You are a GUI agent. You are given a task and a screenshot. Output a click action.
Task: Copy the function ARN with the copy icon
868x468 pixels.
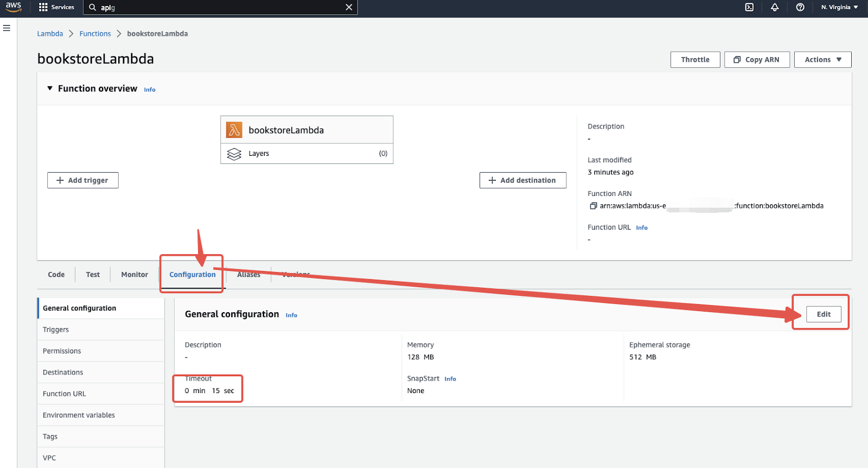[x=593, y=206]
